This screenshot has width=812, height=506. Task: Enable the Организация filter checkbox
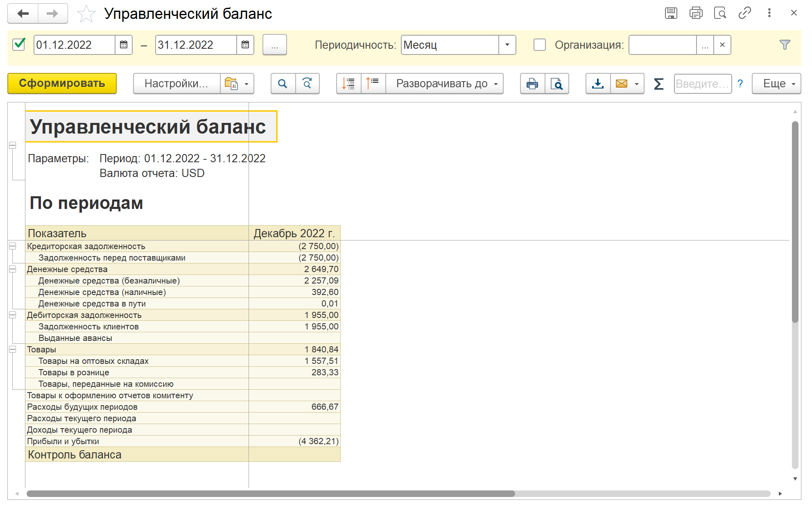pyautogui.click(x=540, y=45)
